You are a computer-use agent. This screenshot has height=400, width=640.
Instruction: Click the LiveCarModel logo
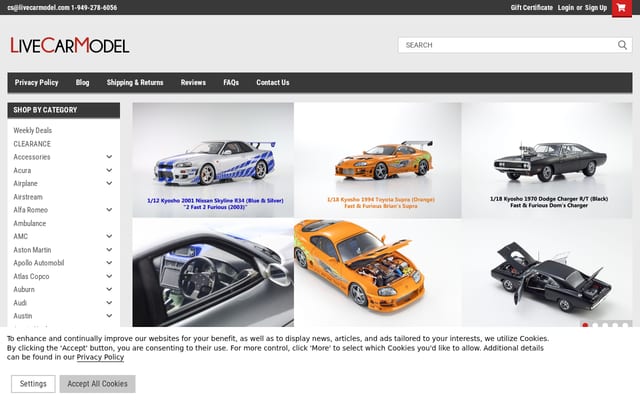pos(70,45)
